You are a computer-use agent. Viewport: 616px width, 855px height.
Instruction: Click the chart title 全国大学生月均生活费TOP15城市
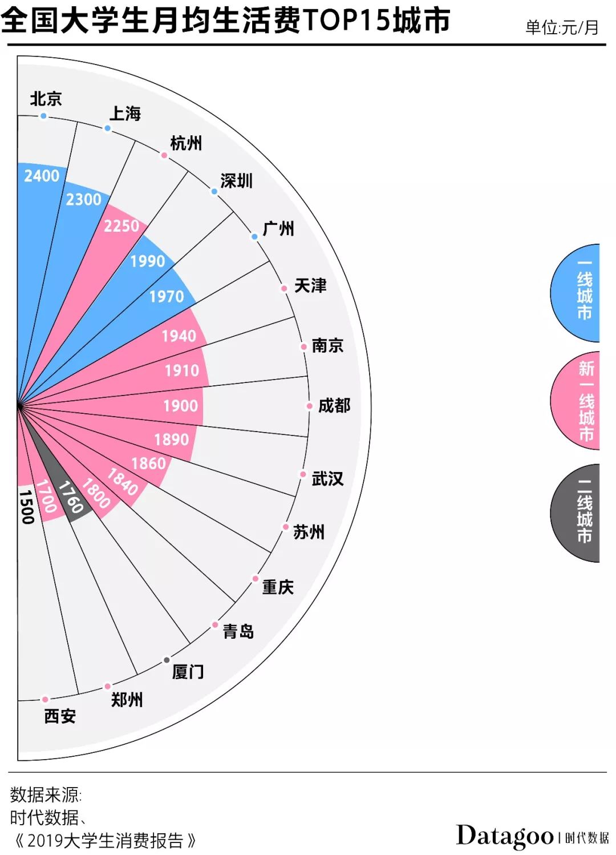(225, 21)
